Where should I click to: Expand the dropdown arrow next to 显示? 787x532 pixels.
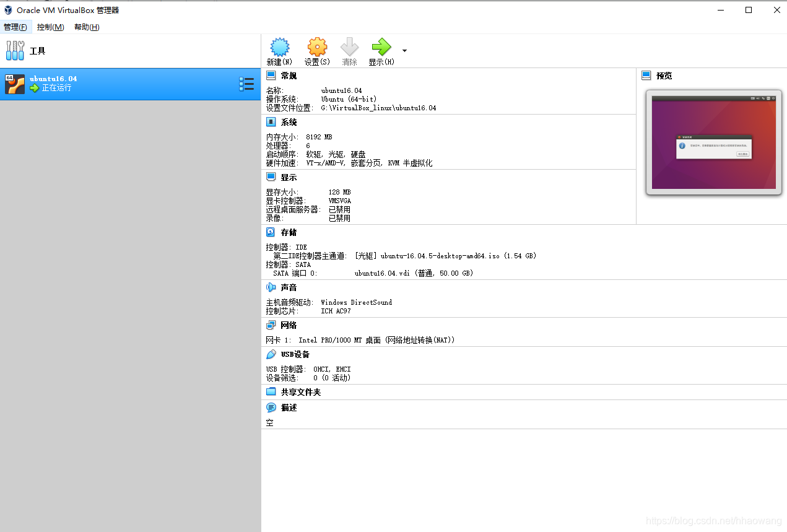404,51
